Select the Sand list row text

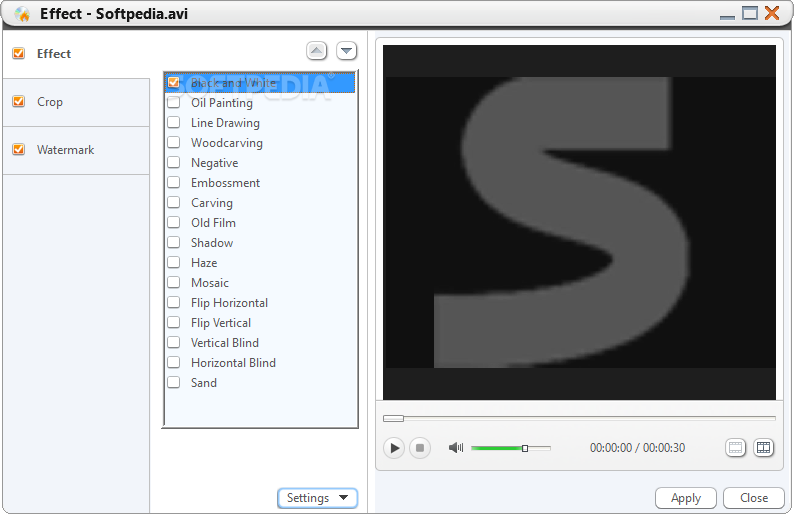click(204, 383)
